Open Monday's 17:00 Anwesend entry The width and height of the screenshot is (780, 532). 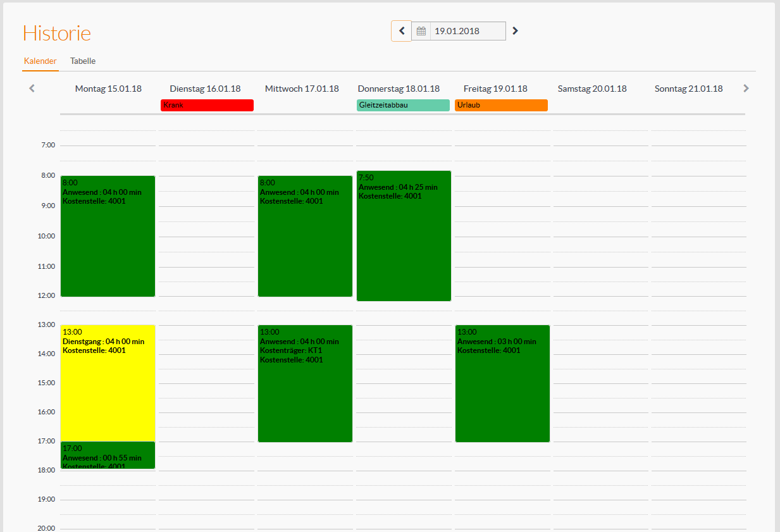coord(108,455)
